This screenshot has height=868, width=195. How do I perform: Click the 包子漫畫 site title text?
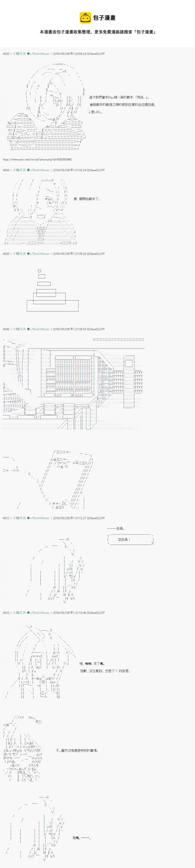(104, 18)
